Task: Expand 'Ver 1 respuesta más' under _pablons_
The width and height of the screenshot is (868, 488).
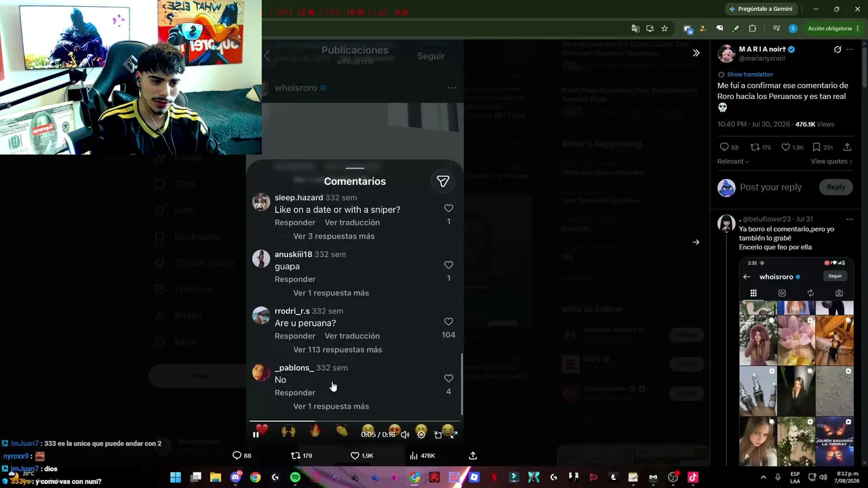Action: tap(331, 407)
